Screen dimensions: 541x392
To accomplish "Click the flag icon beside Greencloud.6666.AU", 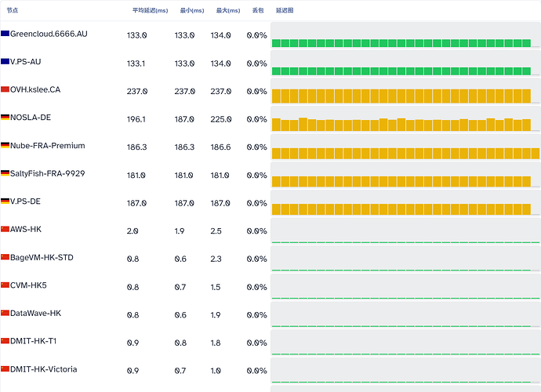I will coord(5,34).
